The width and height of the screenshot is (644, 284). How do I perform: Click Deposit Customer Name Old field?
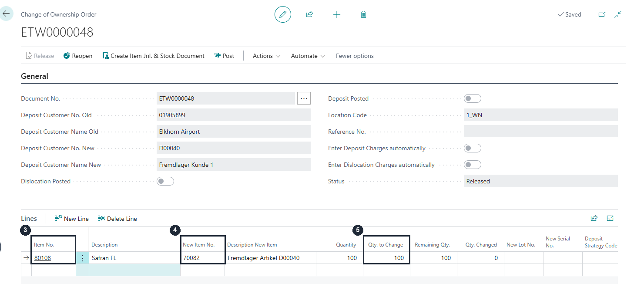(234, 132)
